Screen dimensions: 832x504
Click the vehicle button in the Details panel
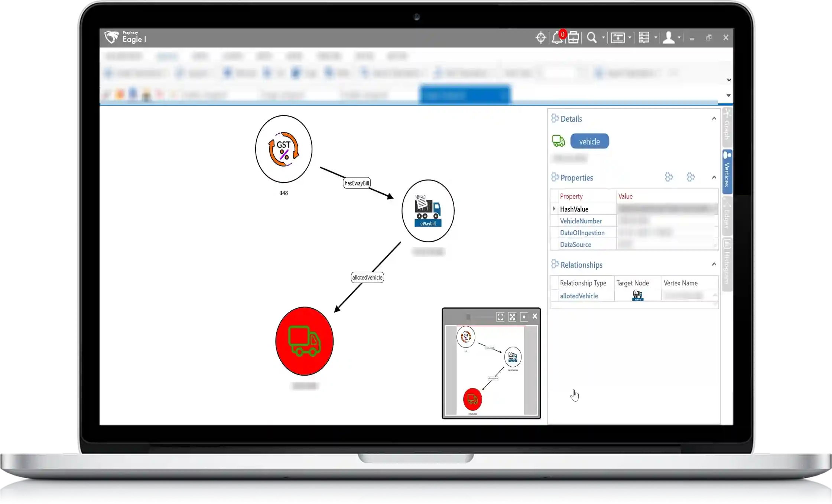point(589,141)
